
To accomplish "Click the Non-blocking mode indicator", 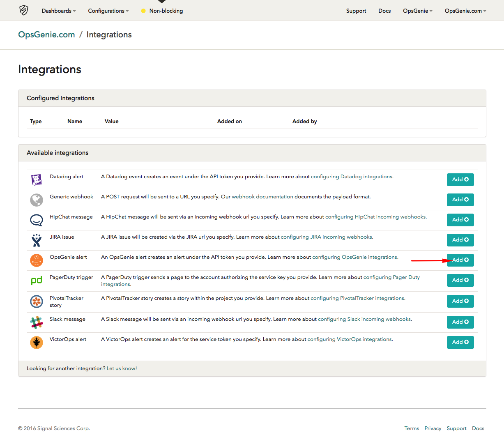I will coord(162,11).
